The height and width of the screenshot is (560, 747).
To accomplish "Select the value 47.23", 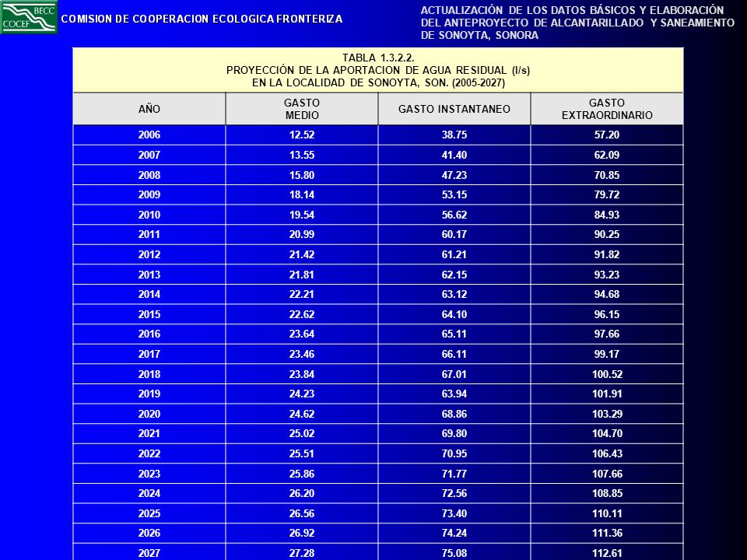I will (454, 175).
